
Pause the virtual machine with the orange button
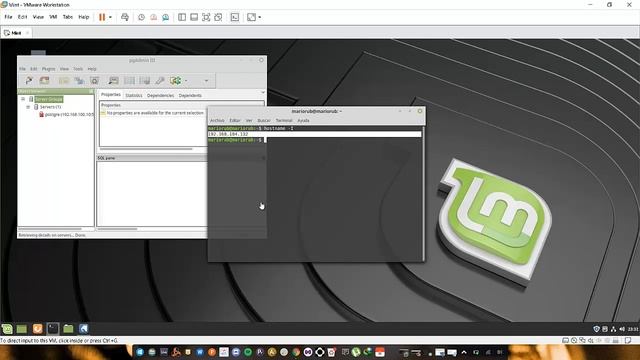tap(102, 17)
